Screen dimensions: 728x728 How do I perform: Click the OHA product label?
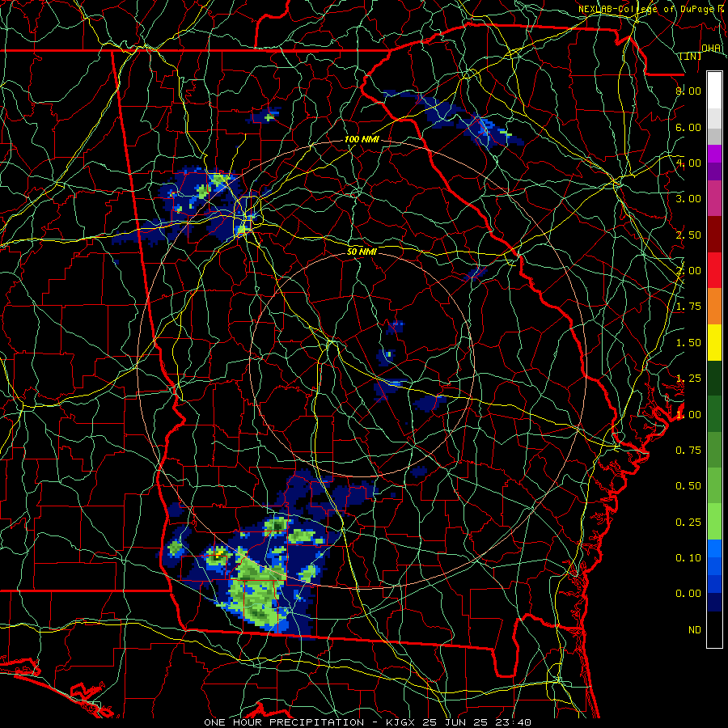click(x=711, y=49)
